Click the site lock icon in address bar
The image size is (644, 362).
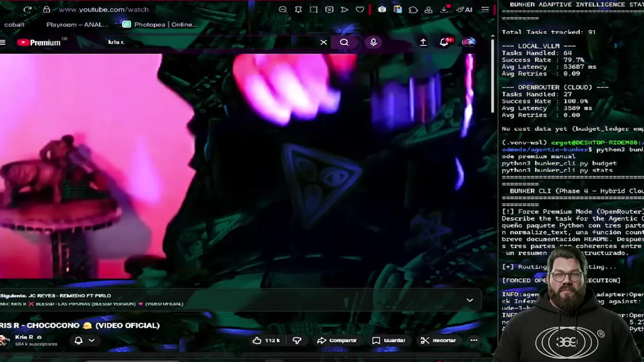(46, 10)
